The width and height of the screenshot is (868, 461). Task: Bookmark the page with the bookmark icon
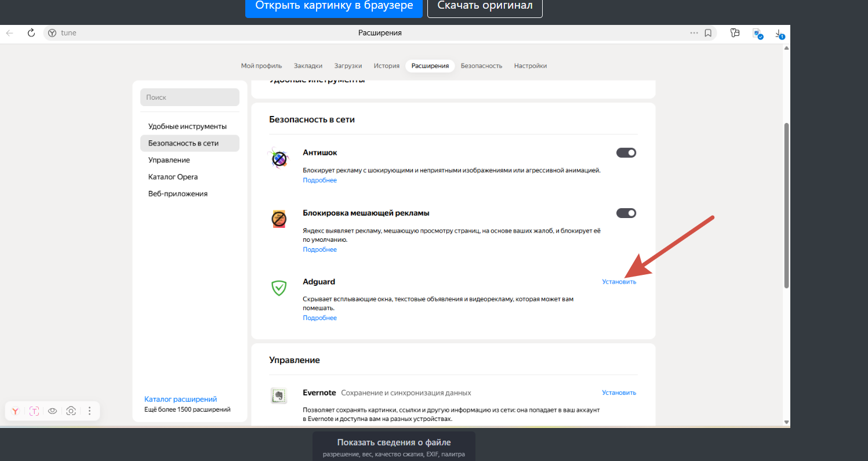pyautogui.click(x=708, y=33)
